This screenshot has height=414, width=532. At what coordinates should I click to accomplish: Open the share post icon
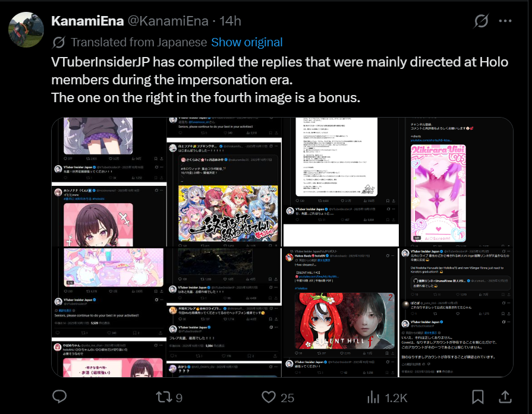pos(505,397)
